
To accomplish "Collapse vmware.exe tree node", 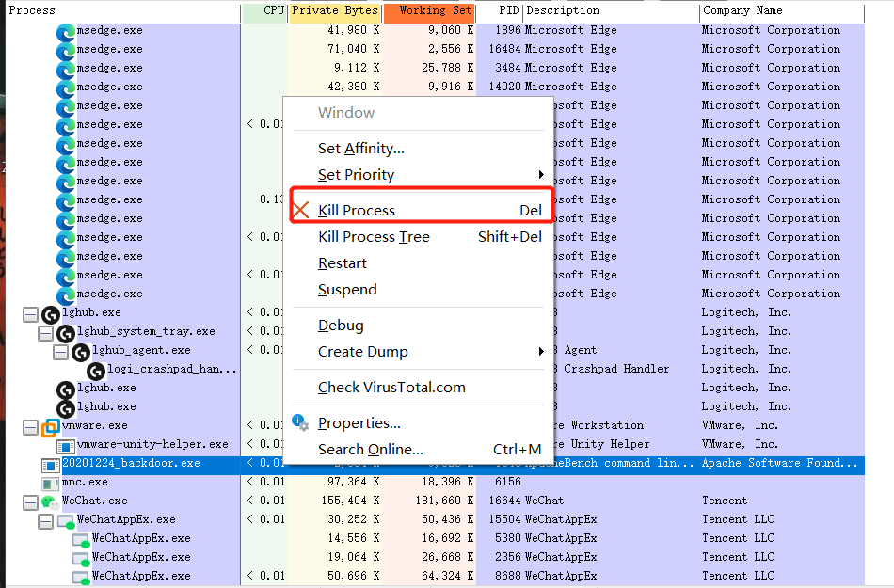I will pyautogui.click(x=31, y=427).
